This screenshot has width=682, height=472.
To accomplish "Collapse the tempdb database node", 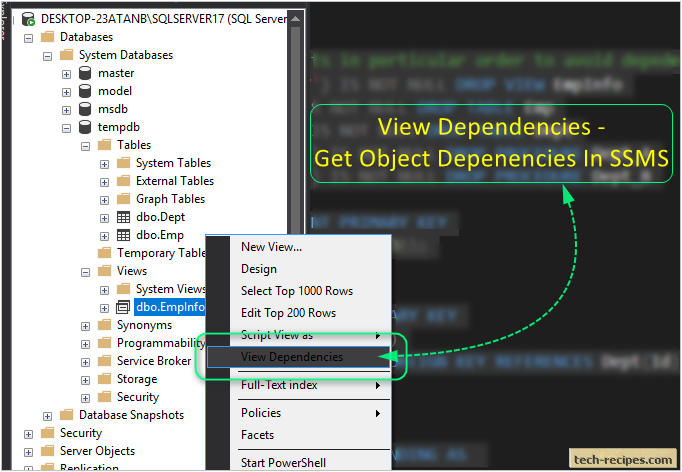I will [x=67, y=128].
